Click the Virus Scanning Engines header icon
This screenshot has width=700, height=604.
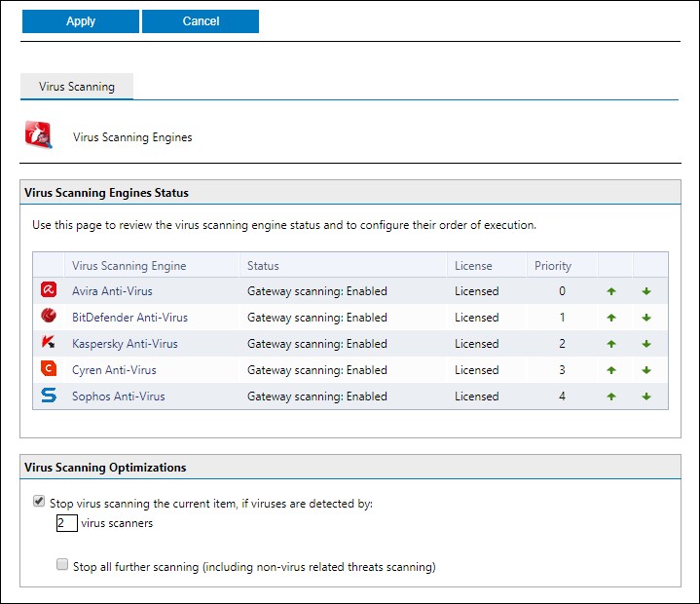coord(38,134)
